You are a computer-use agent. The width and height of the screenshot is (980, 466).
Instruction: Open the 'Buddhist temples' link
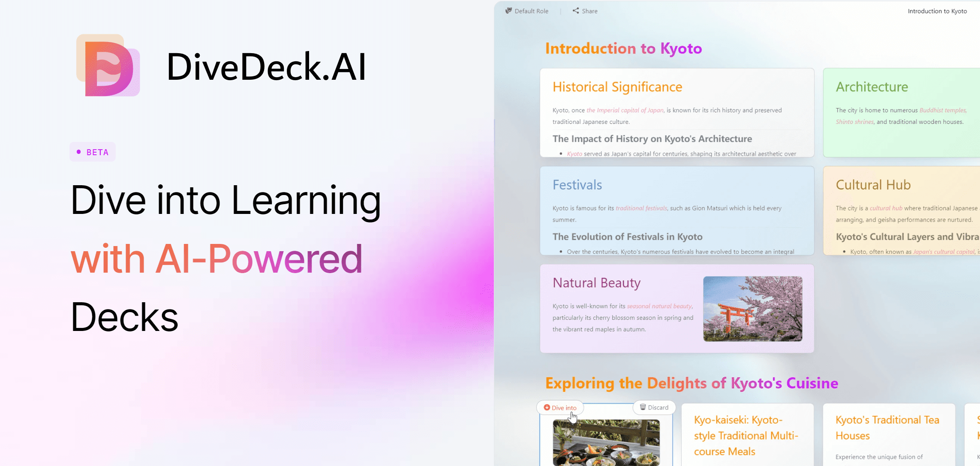942,110
